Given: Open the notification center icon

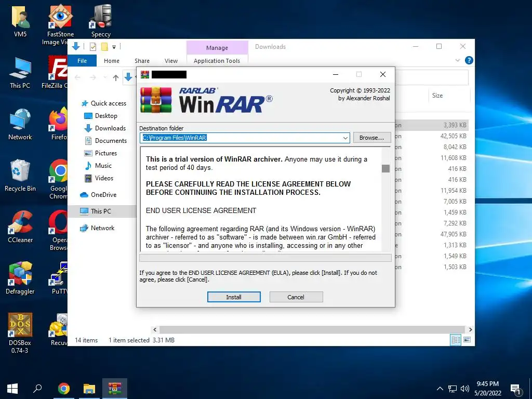Looking at the screenshot, I should (516, 389).
